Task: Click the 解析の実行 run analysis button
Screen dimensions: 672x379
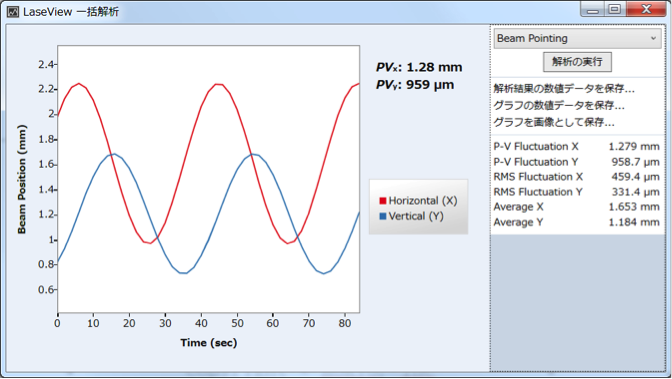Action: tap(577, 62)
